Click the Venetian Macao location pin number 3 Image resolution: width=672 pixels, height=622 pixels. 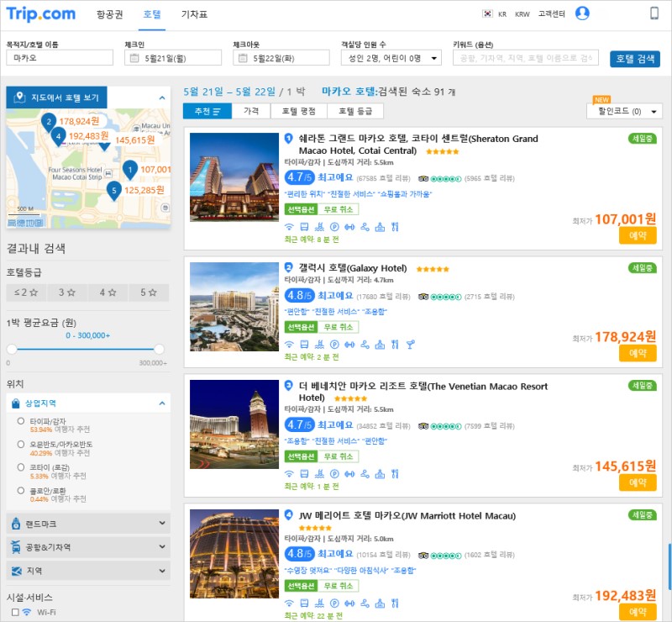288,386
